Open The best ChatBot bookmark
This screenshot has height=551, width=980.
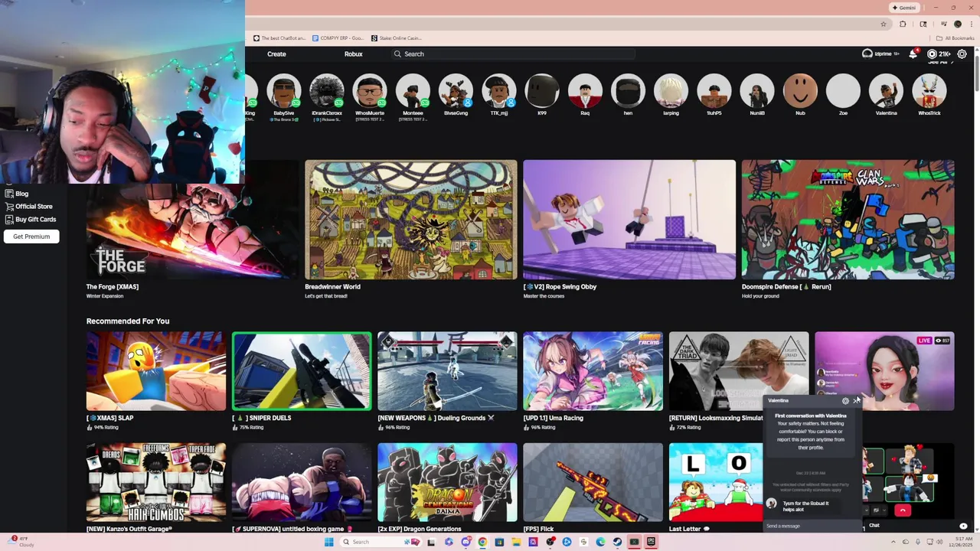279,38
